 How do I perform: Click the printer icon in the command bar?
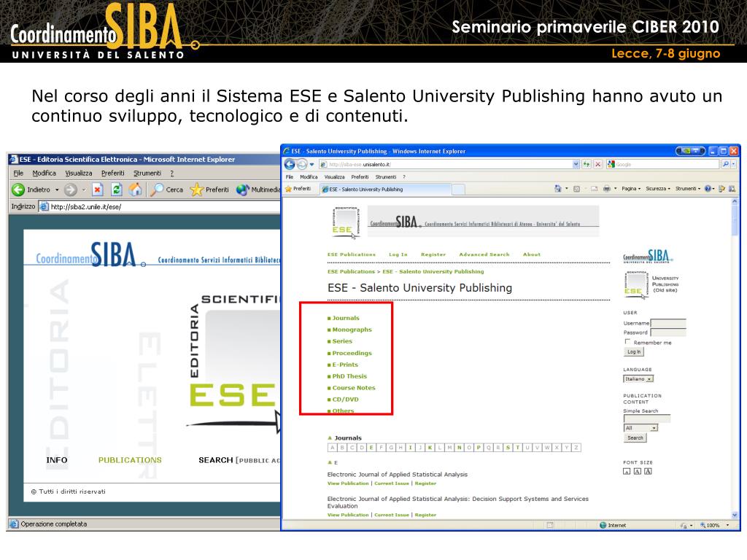click(x=606, y=189)
